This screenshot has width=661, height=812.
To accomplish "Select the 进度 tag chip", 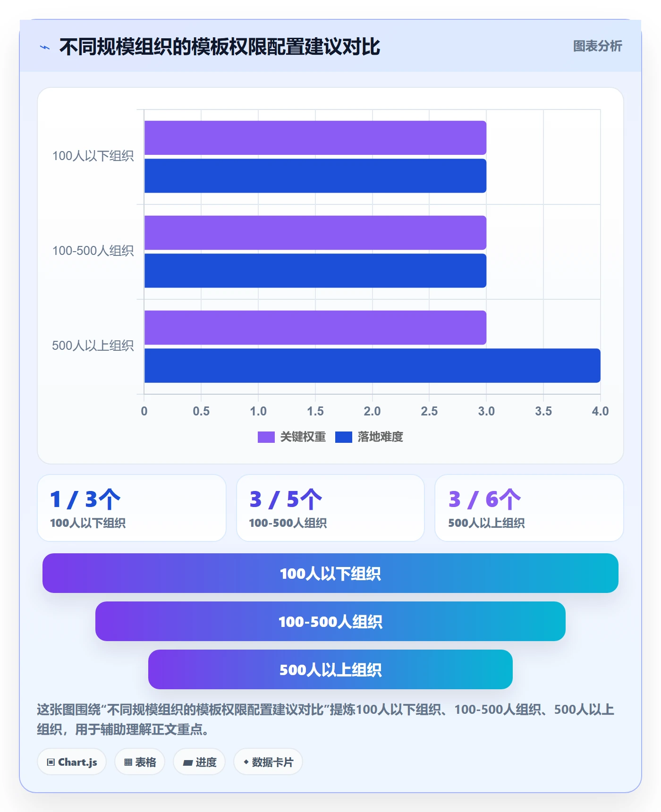I will pyautogui.click(x=199, y=762).
